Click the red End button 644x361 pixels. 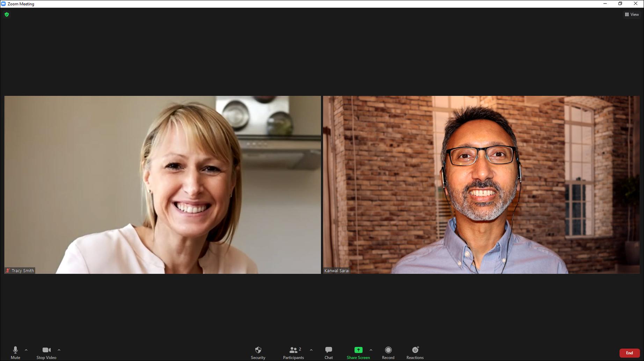point(629,353)
